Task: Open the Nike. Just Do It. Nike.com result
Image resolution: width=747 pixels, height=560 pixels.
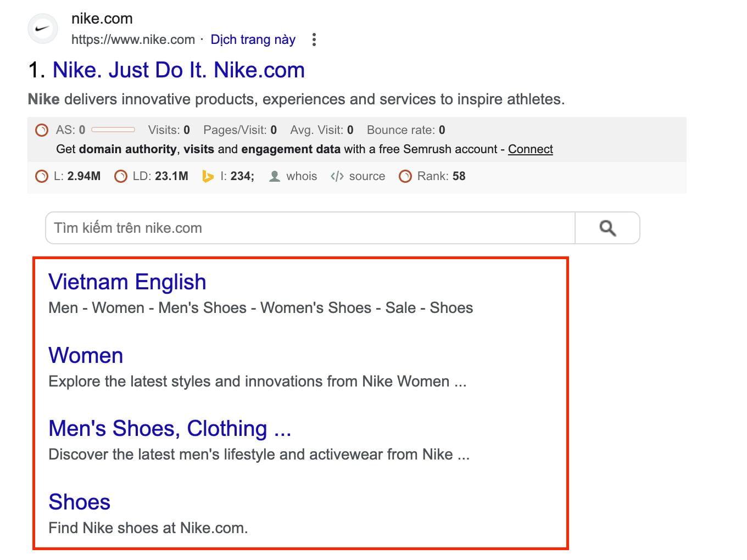Action: click(x=179, y=70)
